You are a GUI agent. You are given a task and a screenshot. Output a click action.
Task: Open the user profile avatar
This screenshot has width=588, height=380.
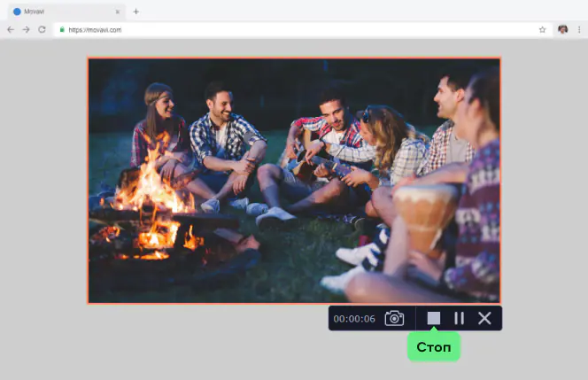click(x=562, y=29)
